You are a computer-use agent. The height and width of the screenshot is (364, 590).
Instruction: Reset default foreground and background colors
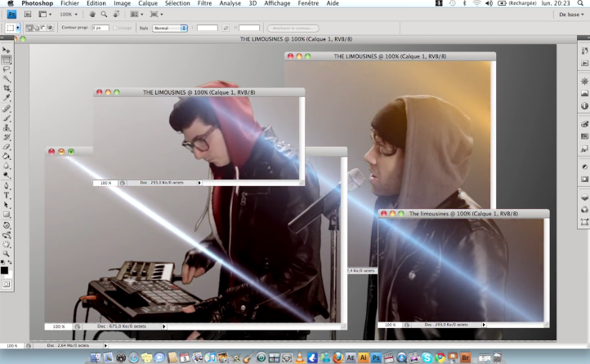(x=2, y=262)
